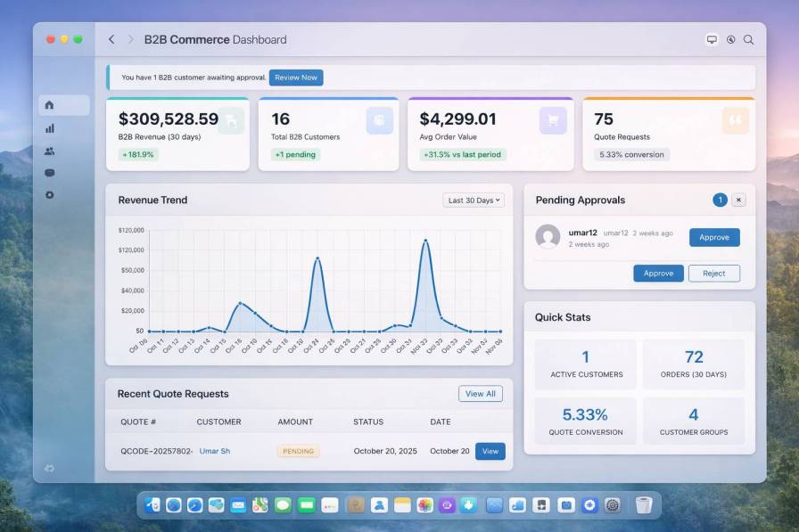Dismiss the Pending Approvals panel with the x
The image size is (799, 532).
pos(737,200)
